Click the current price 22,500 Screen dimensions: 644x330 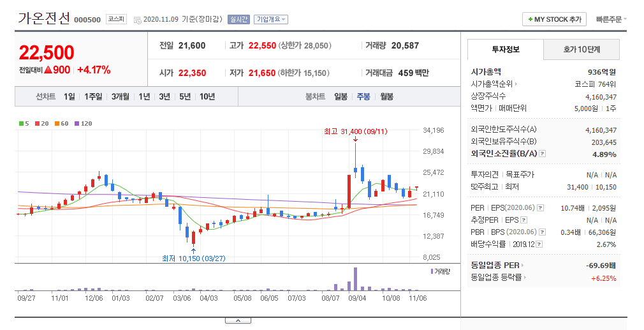(x=47, y=52)
